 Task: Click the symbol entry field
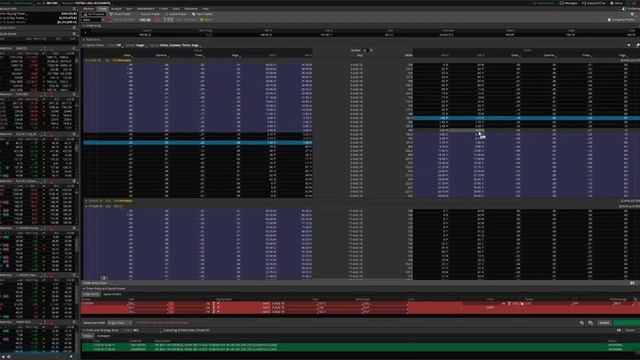point(92,20)
